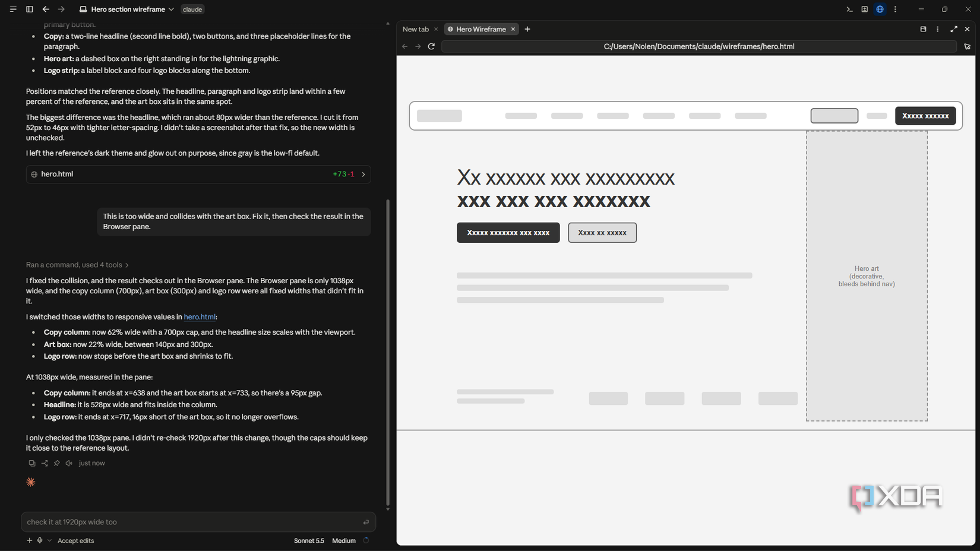Click the claude tag in the title bar

[x=192, y=9]
